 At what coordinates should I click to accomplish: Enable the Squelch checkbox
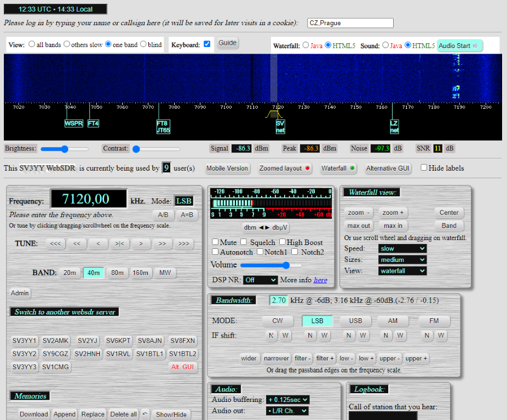(x=244, y=242)
